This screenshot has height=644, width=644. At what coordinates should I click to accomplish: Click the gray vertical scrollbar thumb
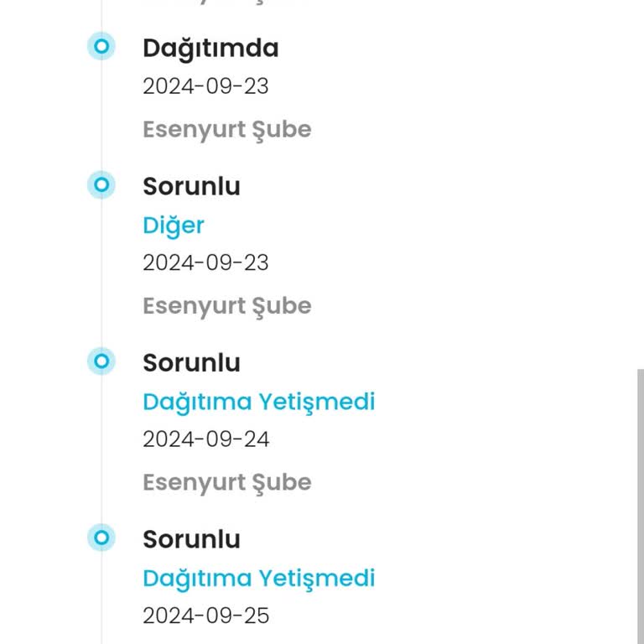[641, 506]
